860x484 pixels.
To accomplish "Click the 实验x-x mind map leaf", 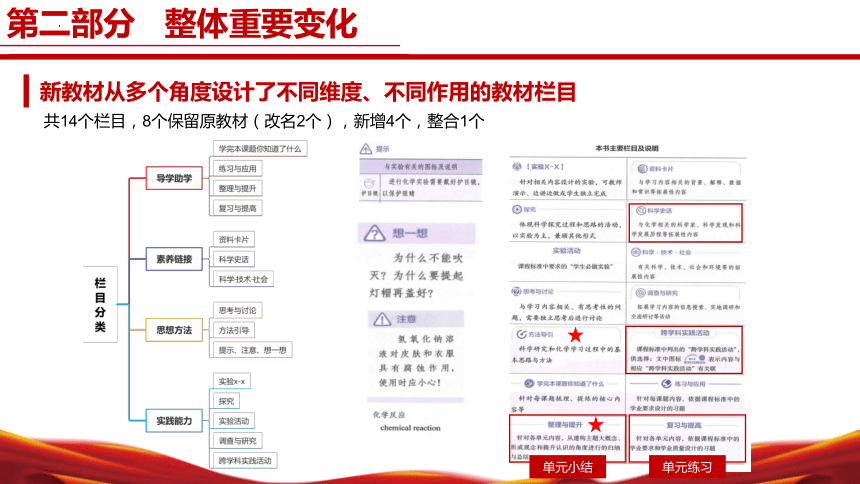I will [x=231, y=381].
